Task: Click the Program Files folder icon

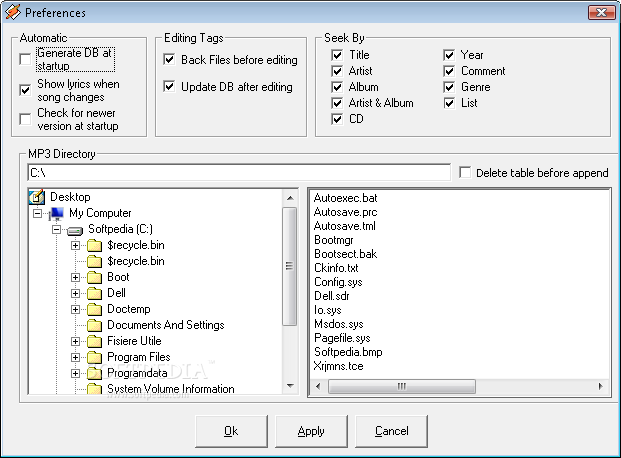Action: [x=94, y=357]
